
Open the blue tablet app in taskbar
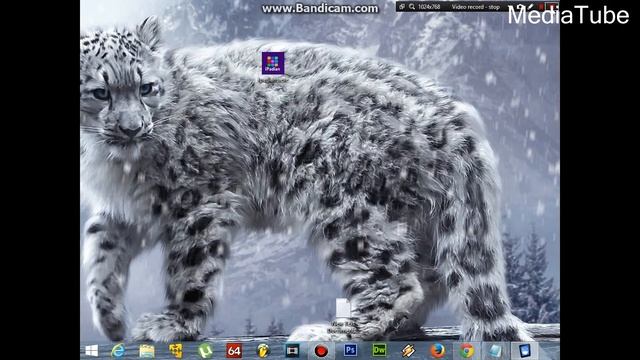pyautogui.click(x=524, y=351)
